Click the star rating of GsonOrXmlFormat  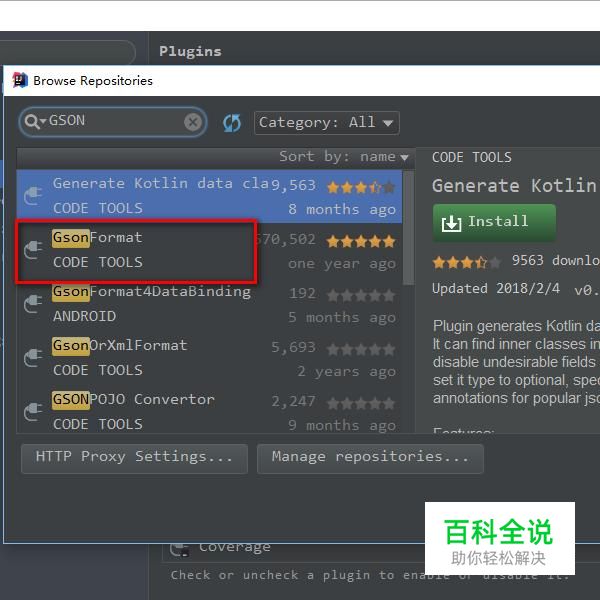click(x=361, y=349)
